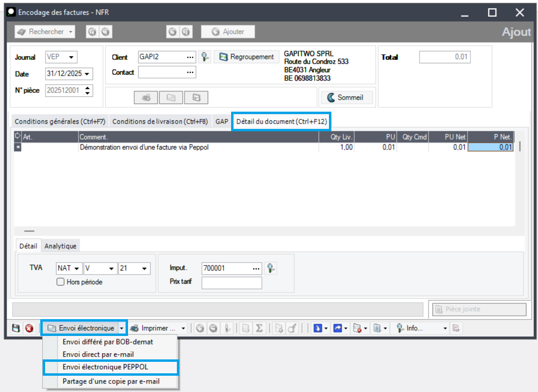This screenshot has height=392, width=538.
Task: Click the printer icon of Imprimer
Action: [135, 328]
